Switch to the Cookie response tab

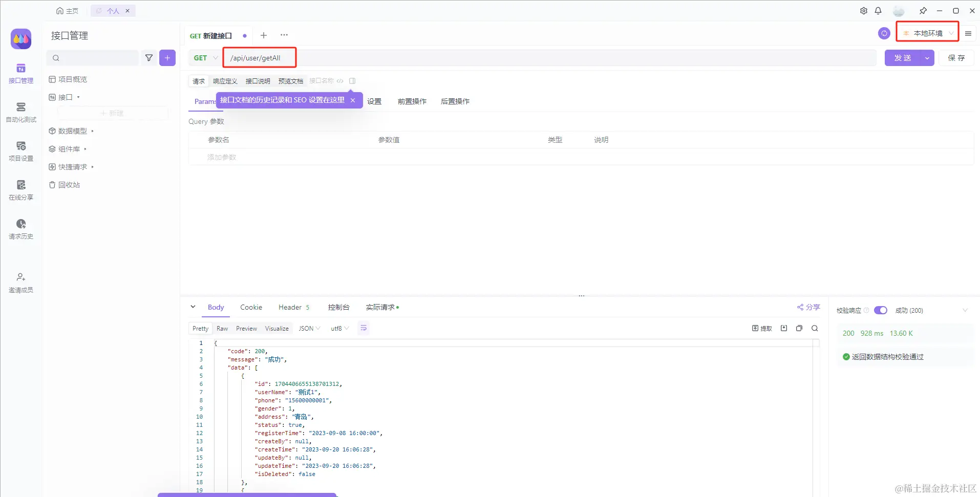[x=251, y=307]
